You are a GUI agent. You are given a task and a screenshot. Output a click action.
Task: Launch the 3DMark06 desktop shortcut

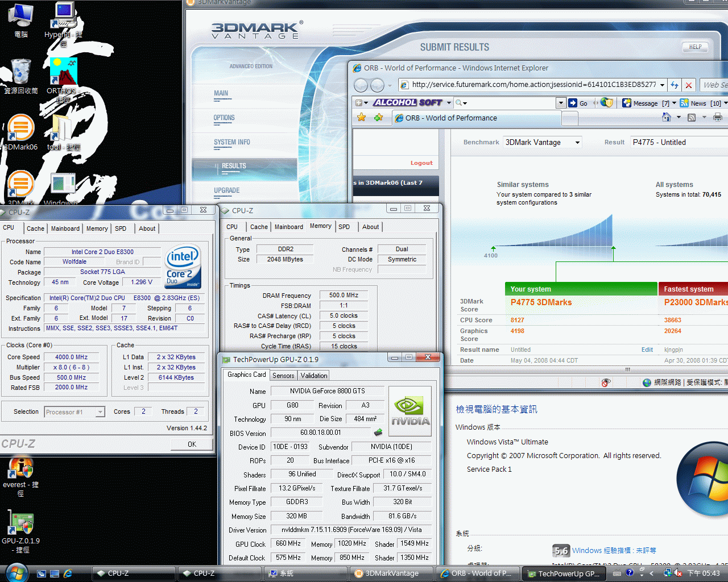20,132
